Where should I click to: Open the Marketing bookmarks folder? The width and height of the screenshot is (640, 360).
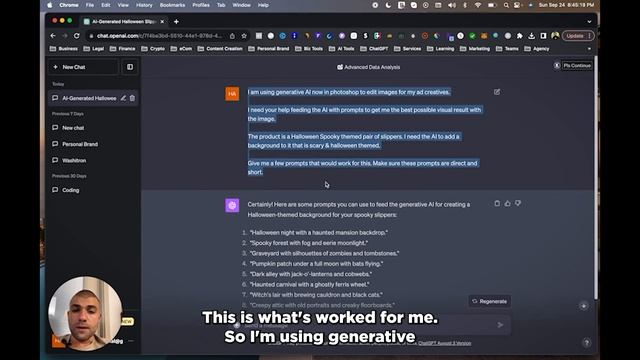pyautogui.click(x=475, y=49)
